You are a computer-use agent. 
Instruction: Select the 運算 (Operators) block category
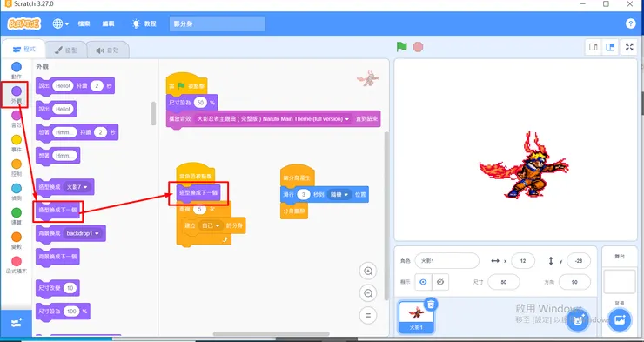pyautogui.click(x=17, y=217)
